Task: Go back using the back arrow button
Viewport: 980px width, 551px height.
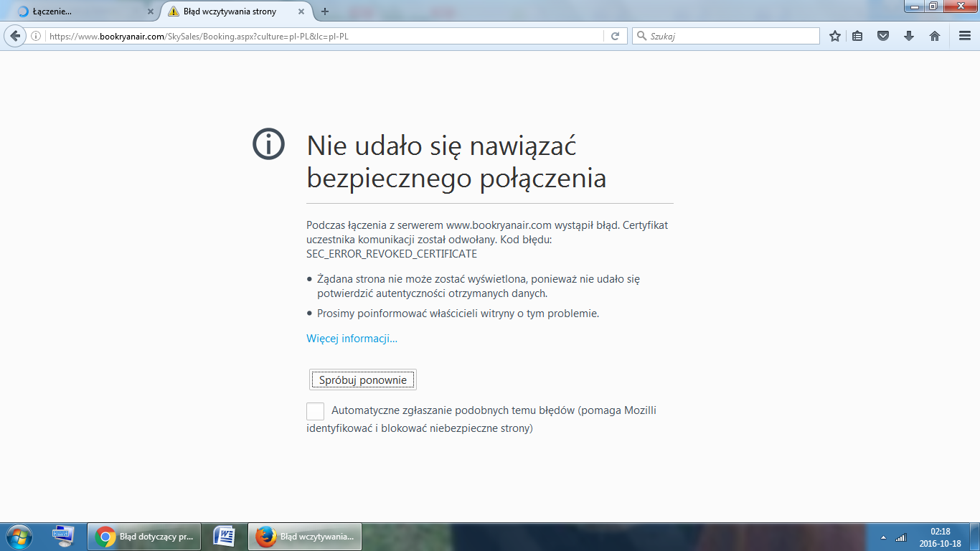Action: coord(14,36)
